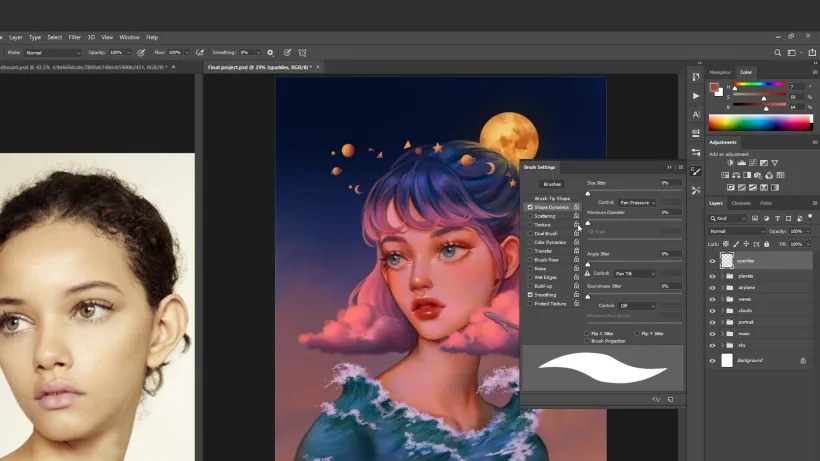The height and width of the screenshot is (461, 820).
Task: Hide the Background layer
Action: (x=712, y=361)
